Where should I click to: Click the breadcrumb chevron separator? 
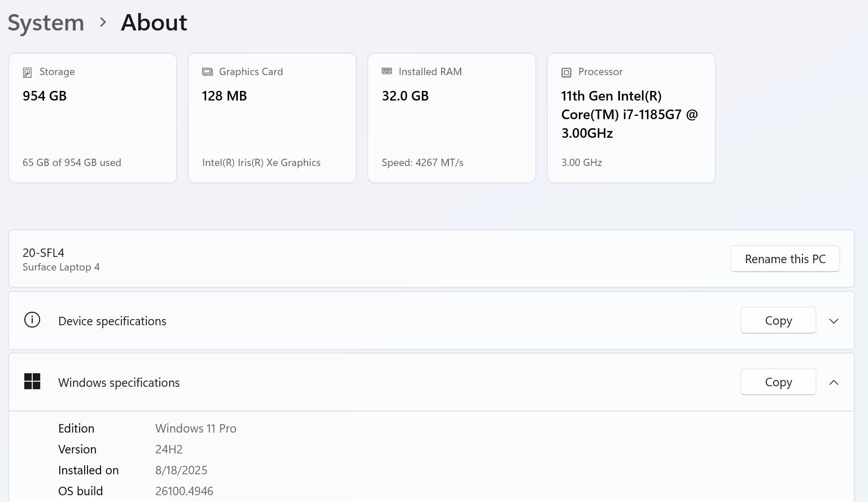click(103, 23)
